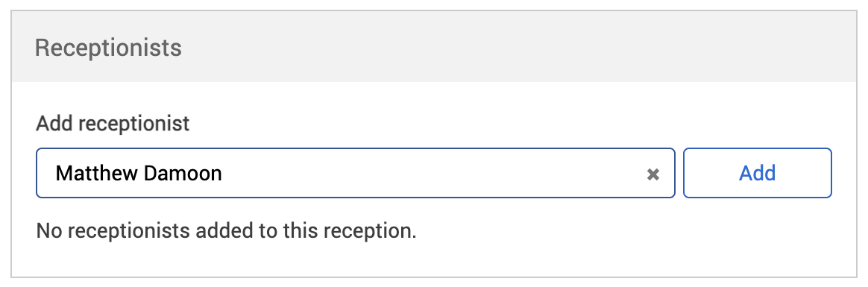The image size is (868, 287).
Task: Clear the Matthew Damoon entry with the x icon
Action: pos(653,174)
